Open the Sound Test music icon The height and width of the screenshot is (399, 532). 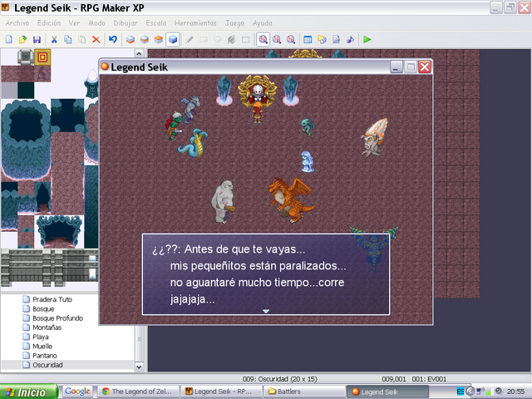tap(350, 39)
